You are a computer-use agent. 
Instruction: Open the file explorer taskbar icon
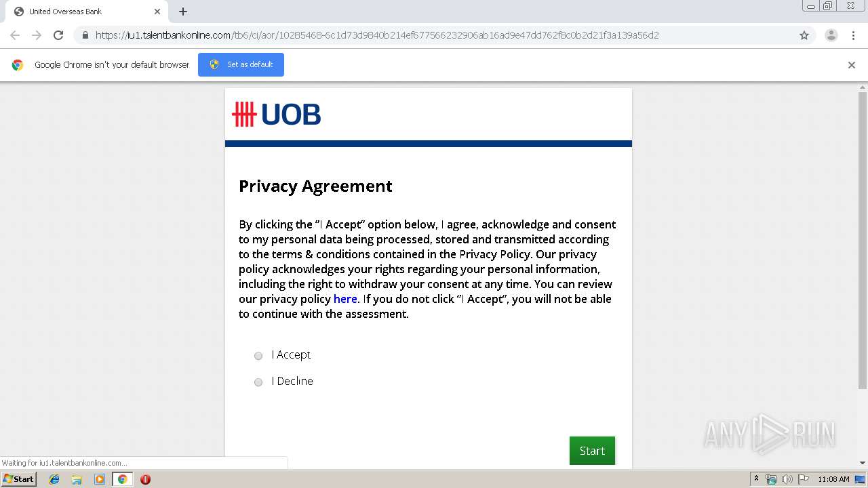[77, 479]
